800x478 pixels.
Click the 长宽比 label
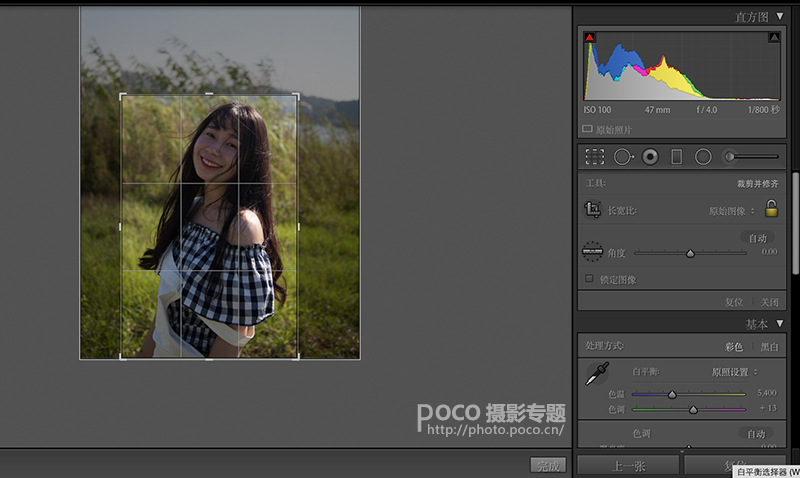pos(622,210)
